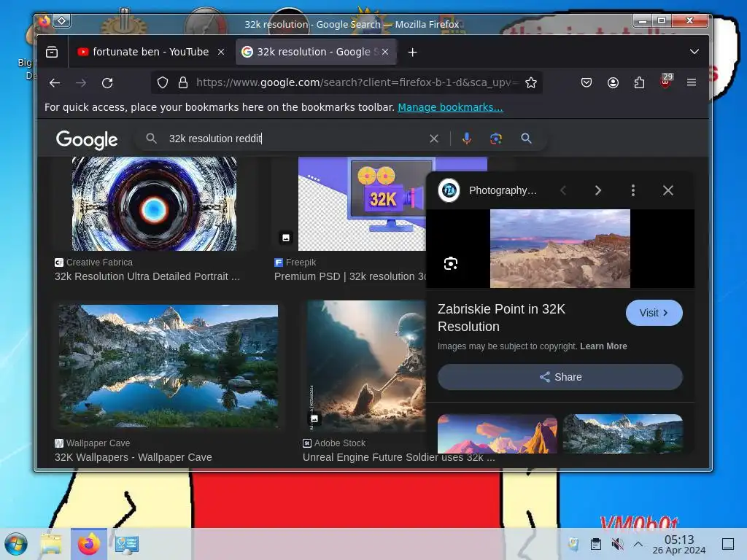Viewport: 747px width, 560px height.
Task: Open the Creative Fabrica portrait thumbnail
Action: point(154,204)
